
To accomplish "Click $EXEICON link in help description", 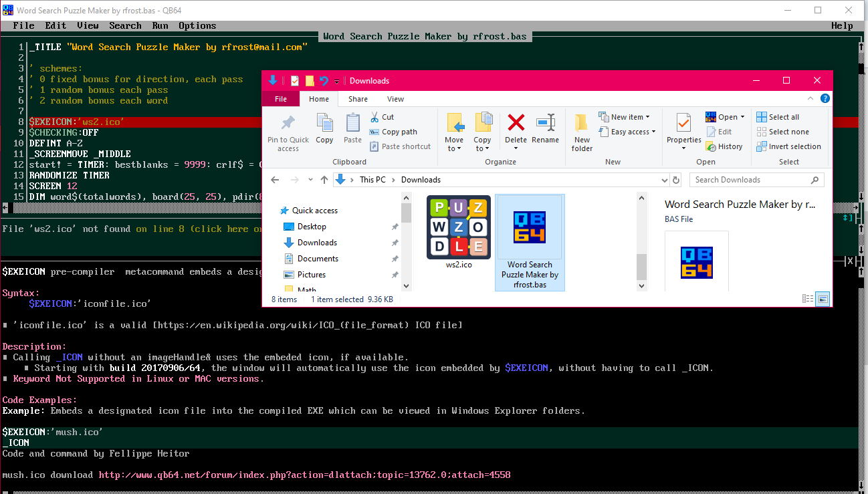I will tap(526, 368).
